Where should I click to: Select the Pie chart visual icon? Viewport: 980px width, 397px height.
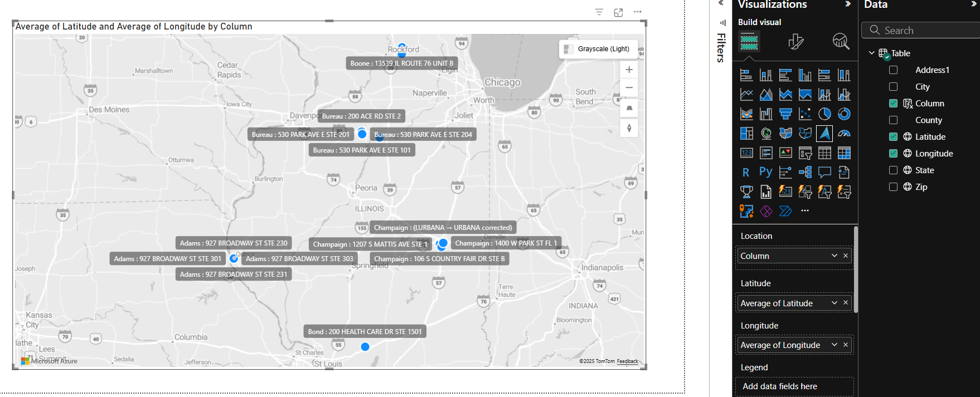(x=824, y=114)
